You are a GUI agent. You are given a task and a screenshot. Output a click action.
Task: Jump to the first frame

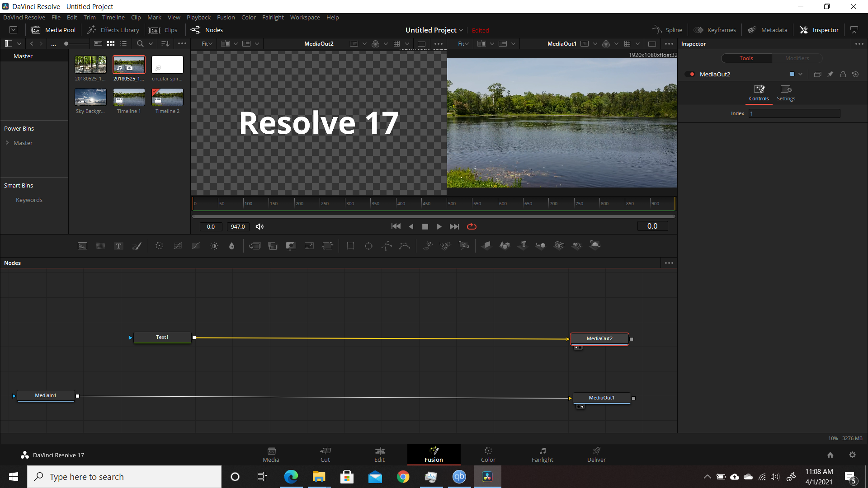(x=396, y=226)
